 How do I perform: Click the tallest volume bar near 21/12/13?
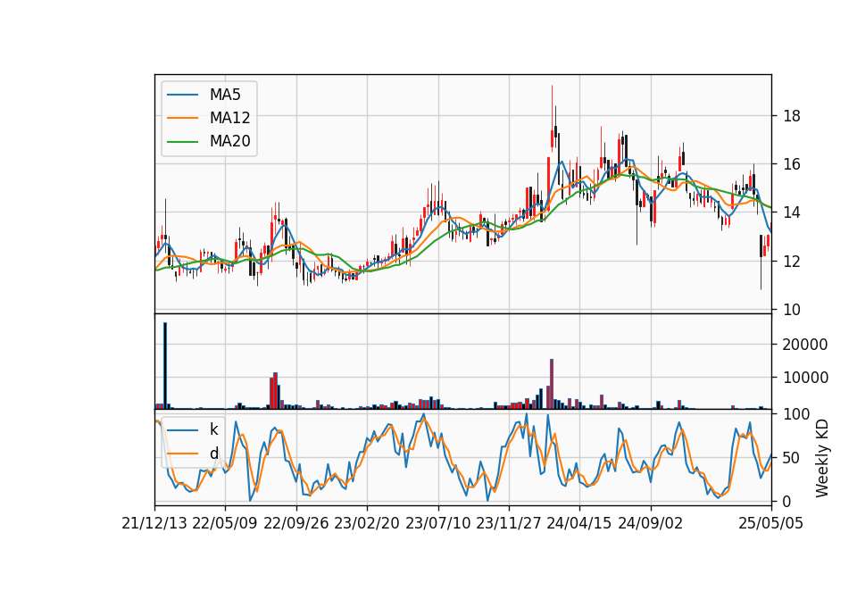pos(165,366)
